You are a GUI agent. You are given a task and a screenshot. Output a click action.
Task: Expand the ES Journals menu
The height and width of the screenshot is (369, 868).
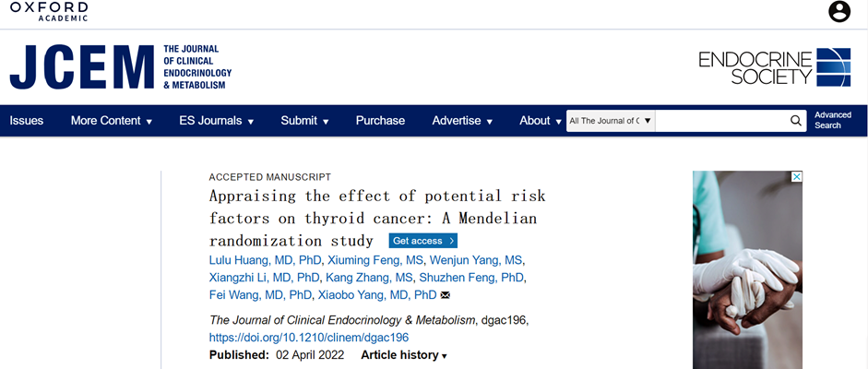pyautogui.click(x=216, y=120)
